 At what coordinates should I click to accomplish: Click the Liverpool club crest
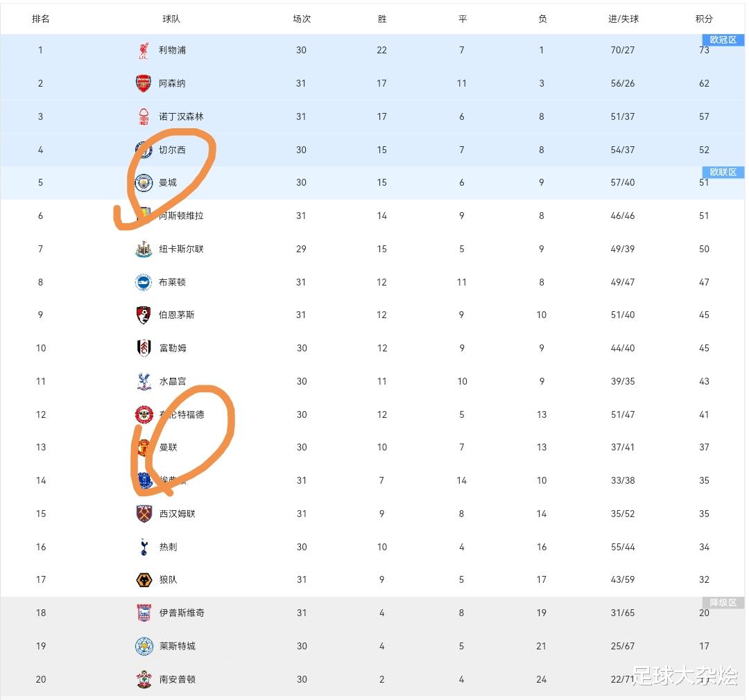(x=144, y=50)
